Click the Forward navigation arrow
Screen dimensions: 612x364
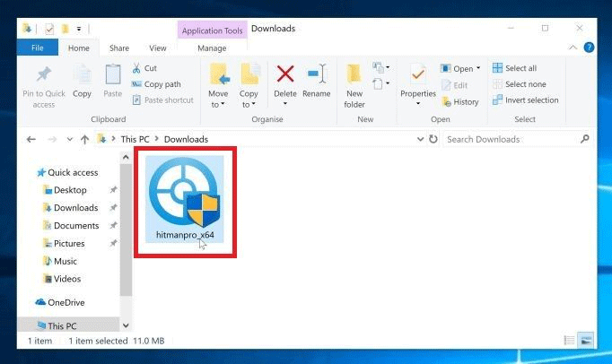(52, 139)
